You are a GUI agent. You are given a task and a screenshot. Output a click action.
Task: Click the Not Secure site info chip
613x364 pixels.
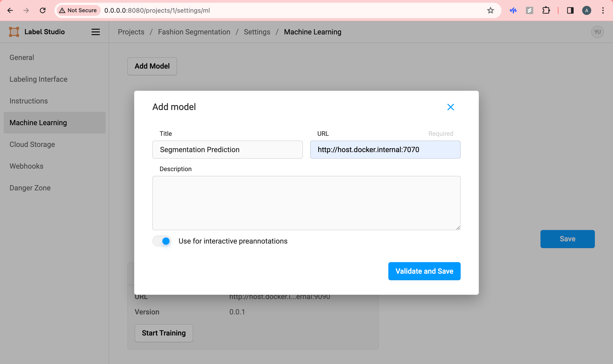click(x=78, y=11)
